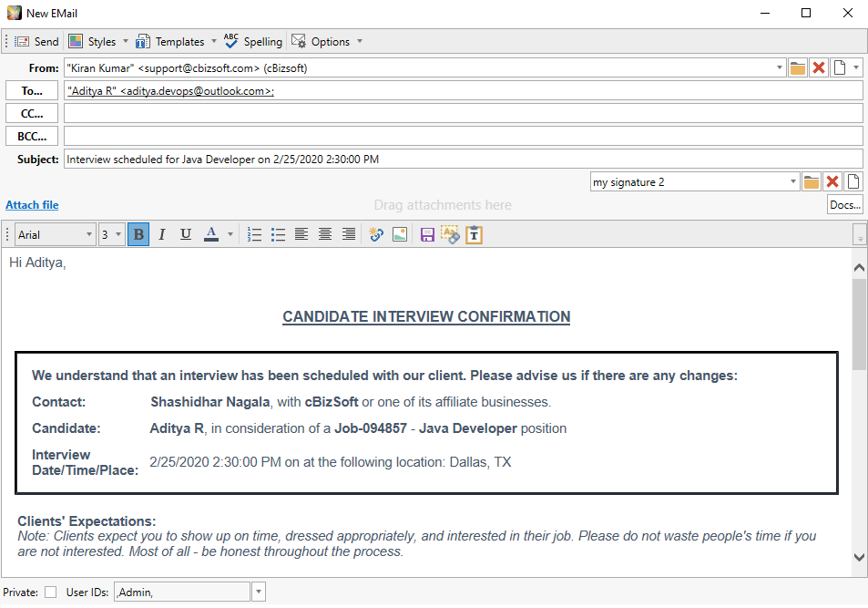Screen dimensions: 868x608
Task: Click the BCC... button
Action: coord(32,137)
